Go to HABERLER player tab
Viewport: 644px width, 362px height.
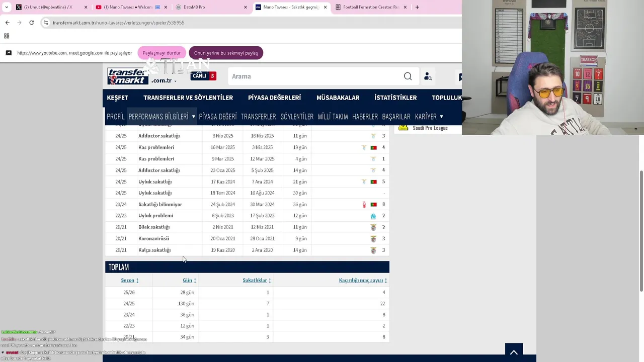pos(365,117)
